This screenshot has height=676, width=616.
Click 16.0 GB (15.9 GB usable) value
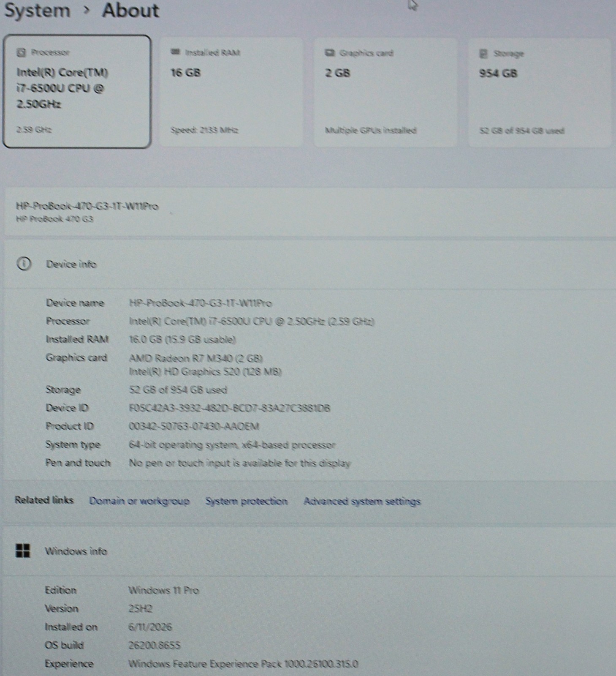pos(182,340)
